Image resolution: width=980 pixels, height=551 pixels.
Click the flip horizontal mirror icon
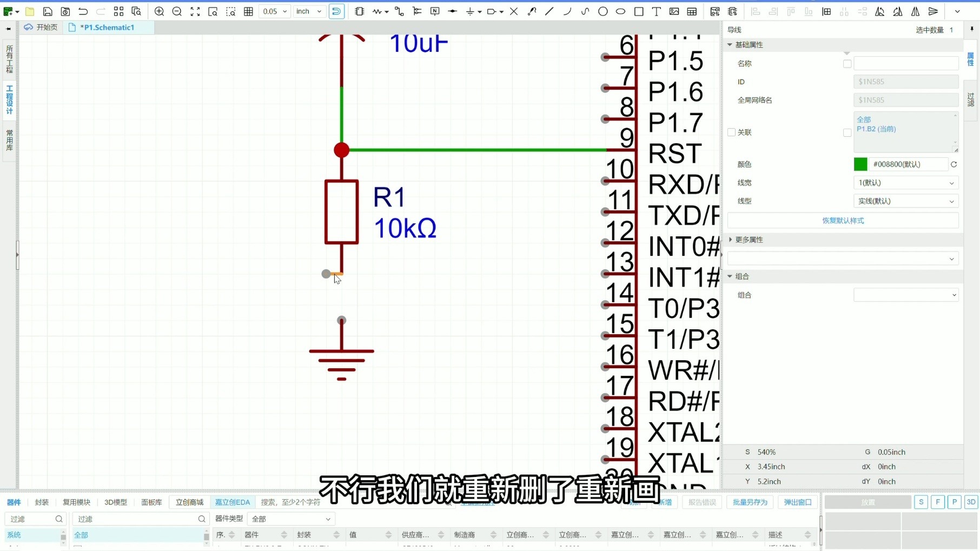(x=916, y=11)
